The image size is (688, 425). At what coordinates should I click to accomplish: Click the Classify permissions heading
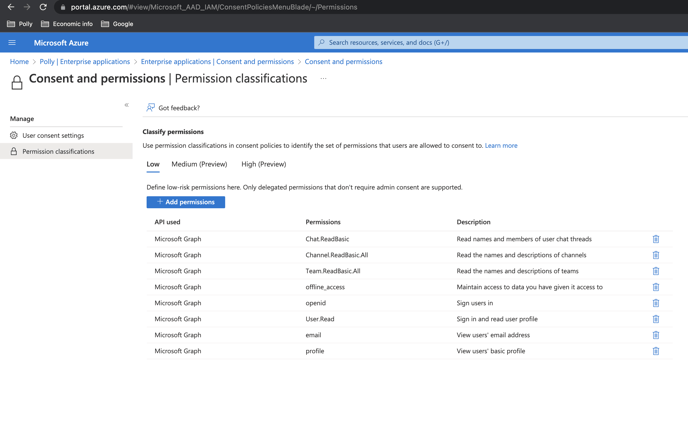173,132
